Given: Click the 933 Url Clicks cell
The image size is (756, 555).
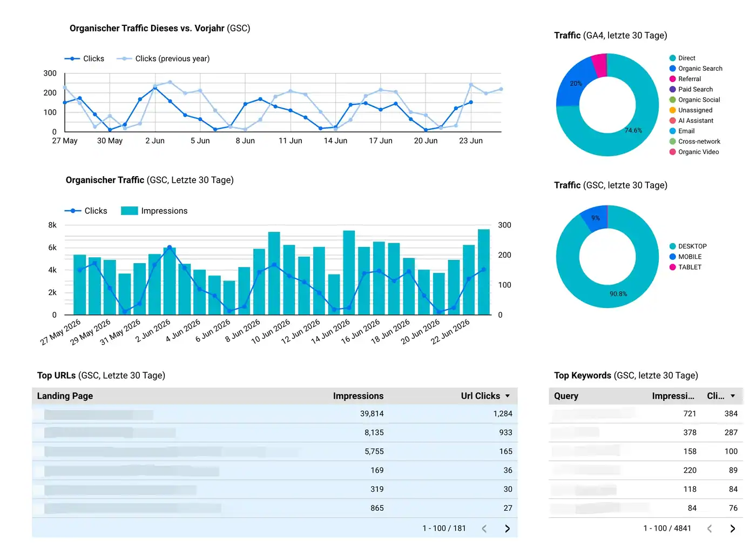Looking at the screenshot, I should click(505, 433).
